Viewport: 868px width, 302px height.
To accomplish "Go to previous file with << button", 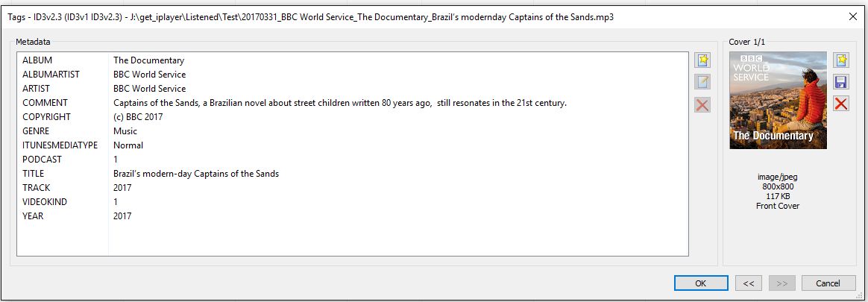I will coord(749,283).
